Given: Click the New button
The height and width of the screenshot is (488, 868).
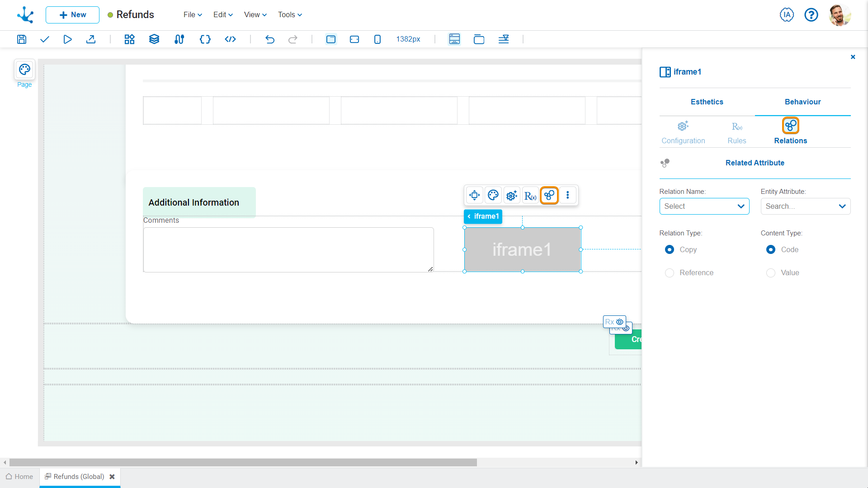Looking at the screenshot, I should tap(72, 15).
